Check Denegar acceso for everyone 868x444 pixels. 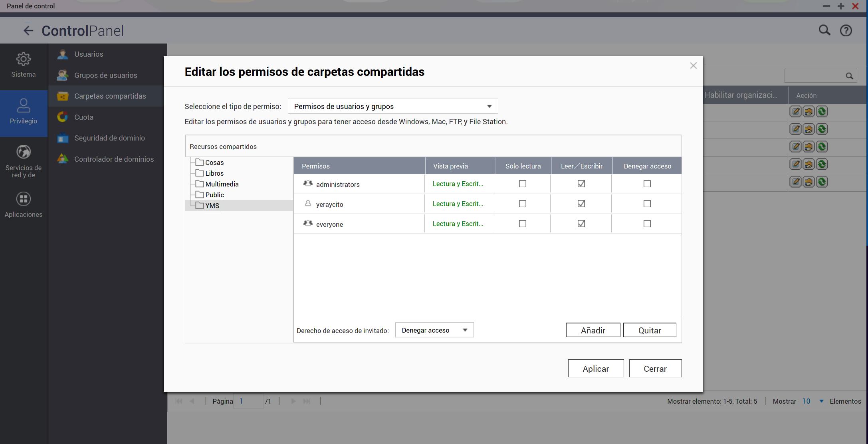coord(647,224)
